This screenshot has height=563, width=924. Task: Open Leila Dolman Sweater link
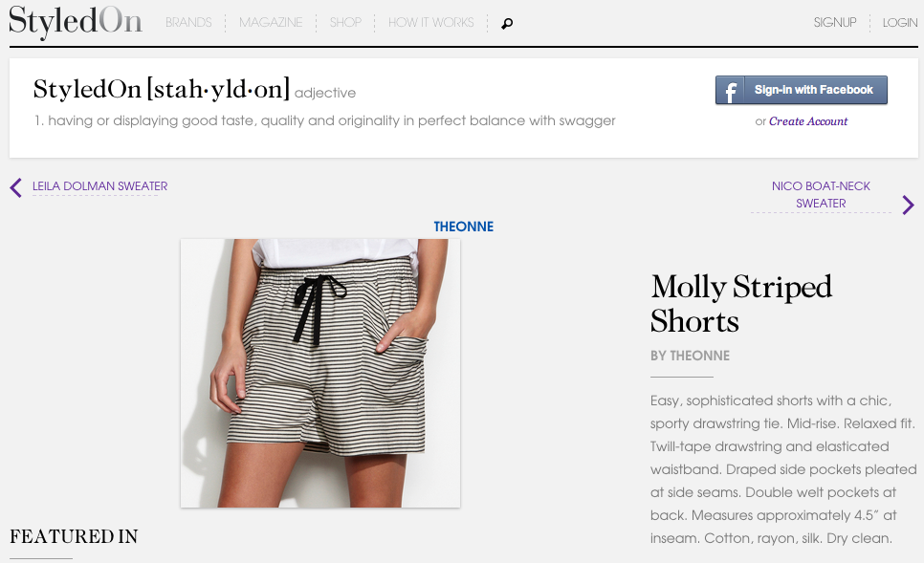coord(99,186)
